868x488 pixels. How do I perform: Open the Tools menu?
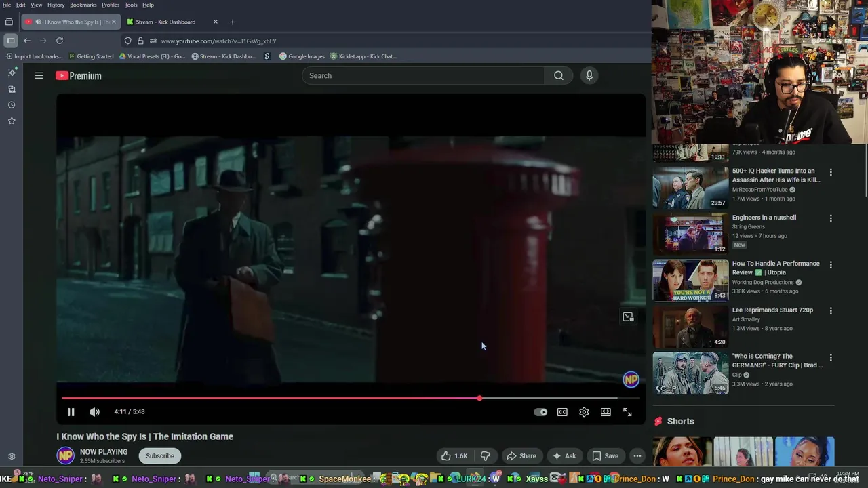[x=131, y=5]
